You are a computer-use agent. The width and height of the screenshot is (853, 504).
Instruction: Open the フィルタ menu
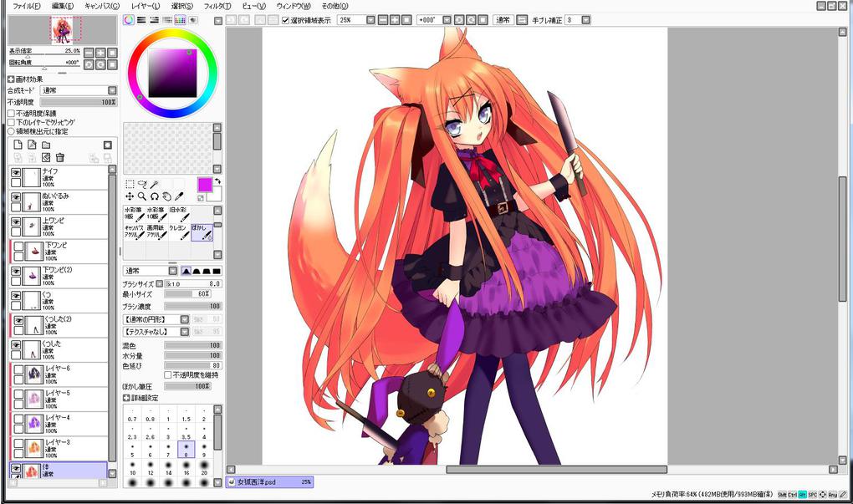coord(217,6)
